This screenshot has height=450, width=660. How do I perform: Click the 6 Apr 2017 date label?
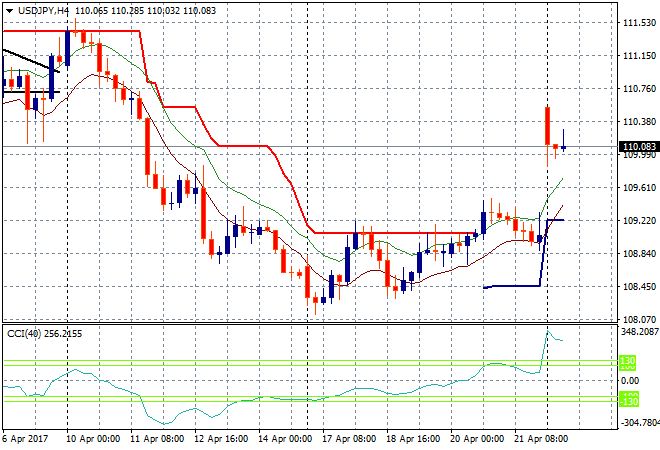point(25,439)
